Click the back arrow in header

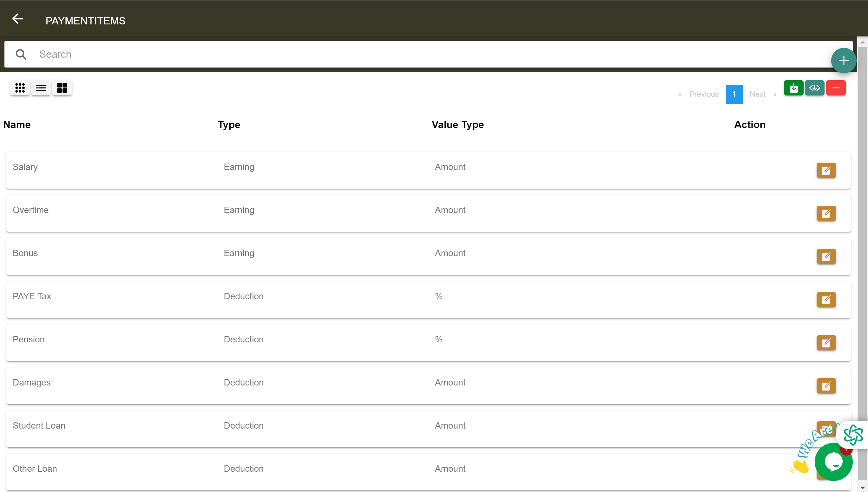pyautogui.click(x=17, y=19)
